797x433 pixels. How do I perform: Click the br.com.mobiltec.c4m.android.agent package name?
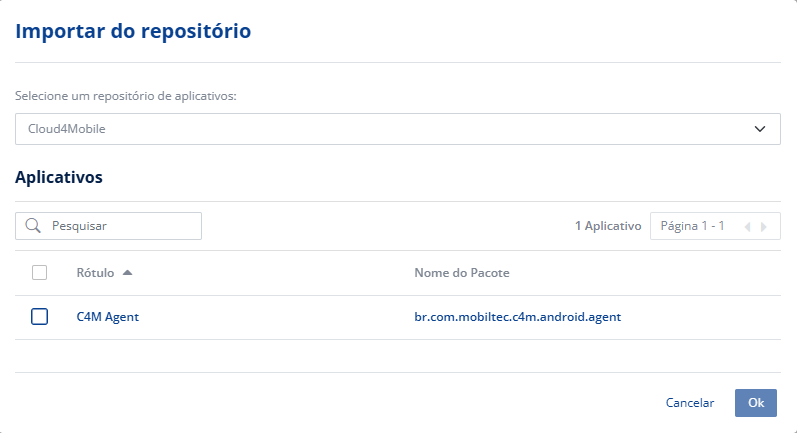[x=517, y=317]
